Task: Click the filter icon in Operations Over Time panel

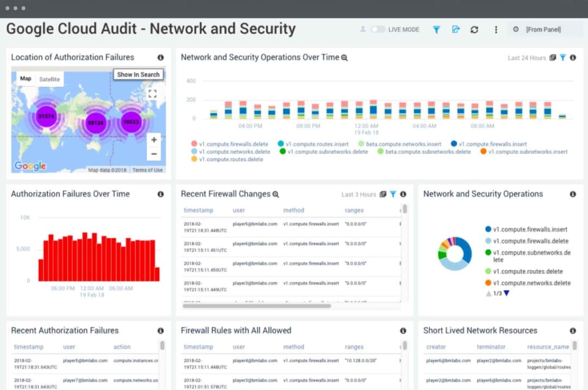Action: click(563, 58)
